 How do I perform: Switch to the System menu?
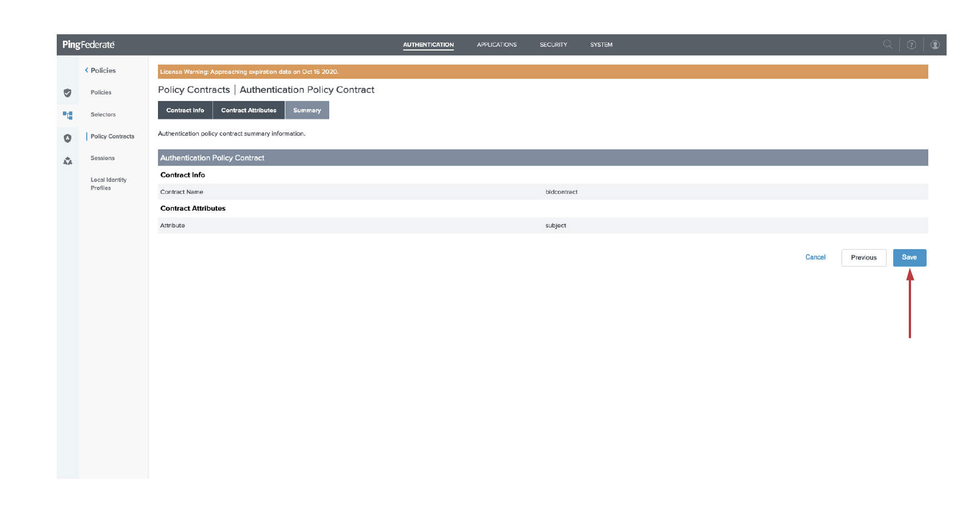point(601,45)
